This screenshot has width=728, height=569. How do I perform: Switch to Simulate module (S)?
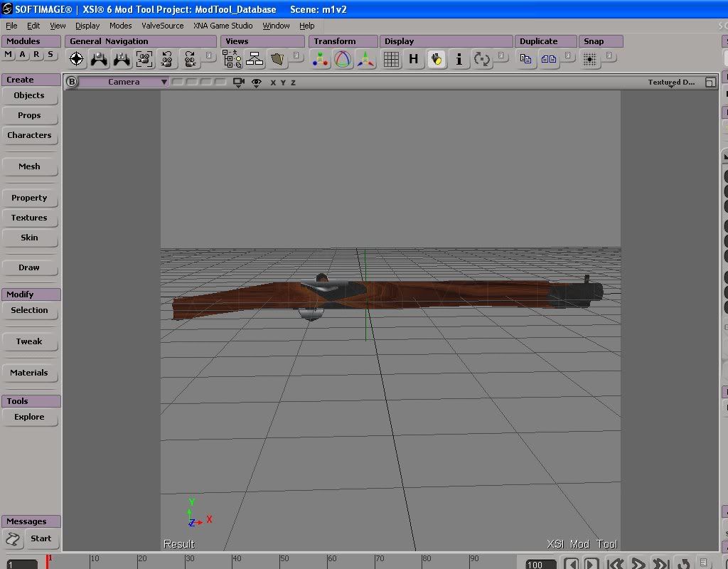pyautogui.click(x=50, y=55)
